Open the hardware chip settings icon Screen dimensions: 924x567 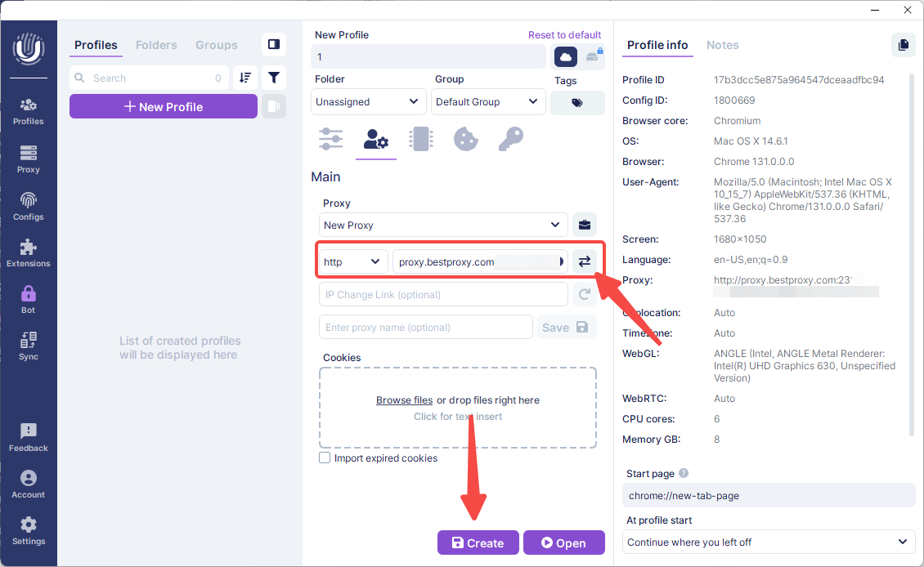[420, 140]
